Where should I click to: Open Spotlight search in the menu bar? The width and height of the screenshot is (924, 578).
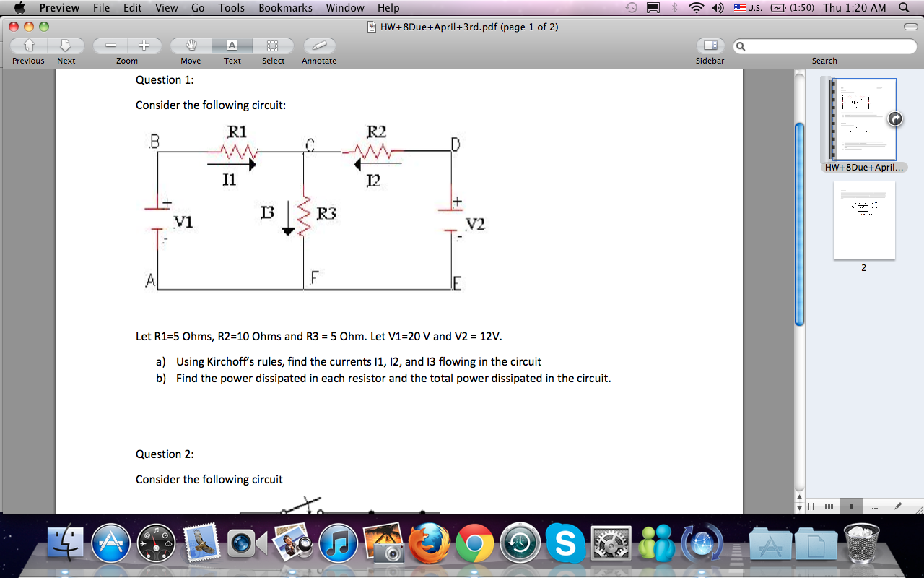(x=904, y=8)
